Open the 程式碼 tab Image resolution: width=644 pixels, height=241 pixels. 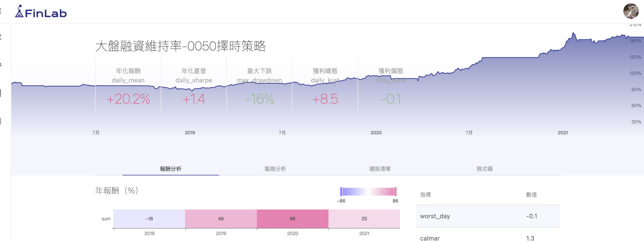click(x=484, y=169)
